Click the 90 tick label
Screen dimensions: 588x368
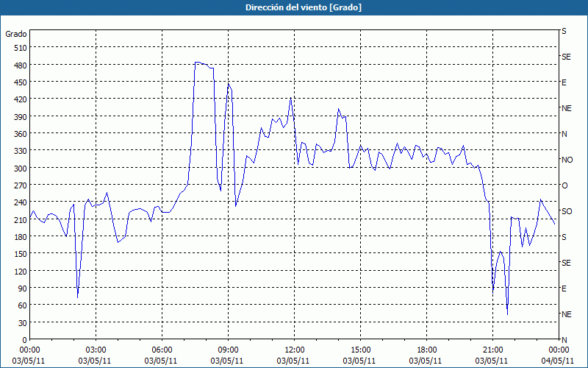(x=23, y=289)
